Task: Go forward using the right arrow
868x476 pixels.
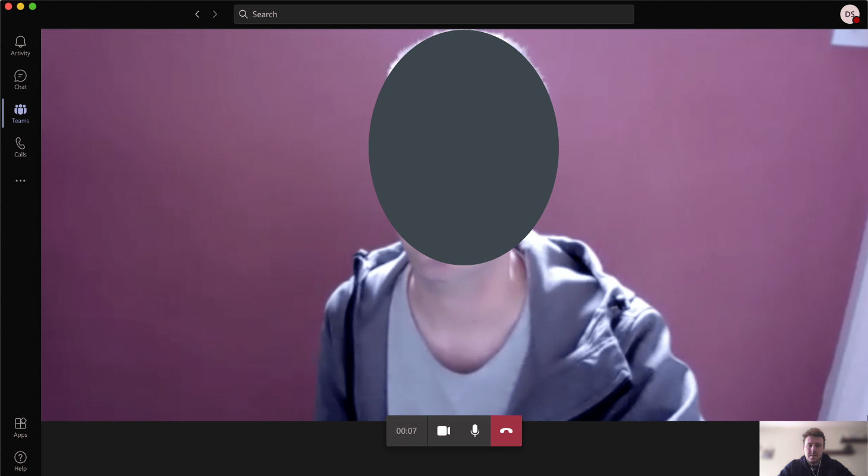Action: click(215, 14)
